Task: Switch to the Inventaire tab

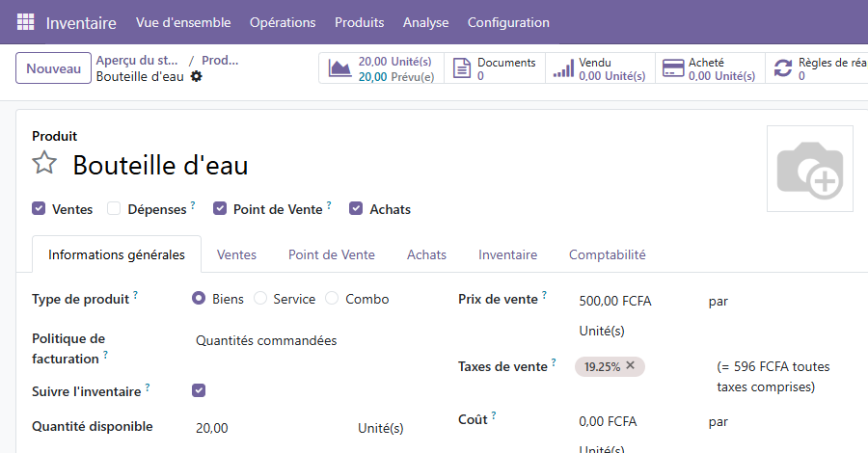Action: [x=507, y=254]
